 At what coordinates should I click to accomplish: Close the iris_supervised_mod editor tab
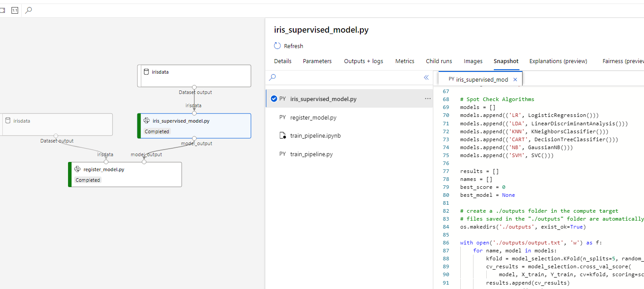(x=515, y=80)
